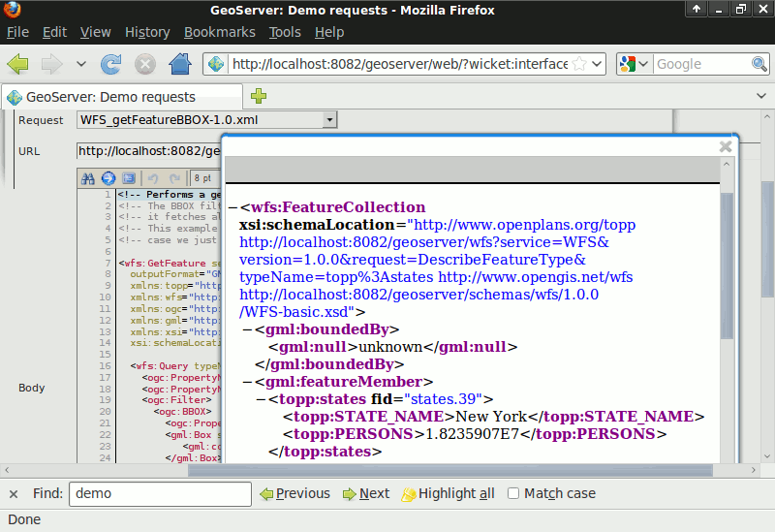The width and height of the screenshot is (775, 532).
Task: Open the editor font size selector
Action: 203,178
